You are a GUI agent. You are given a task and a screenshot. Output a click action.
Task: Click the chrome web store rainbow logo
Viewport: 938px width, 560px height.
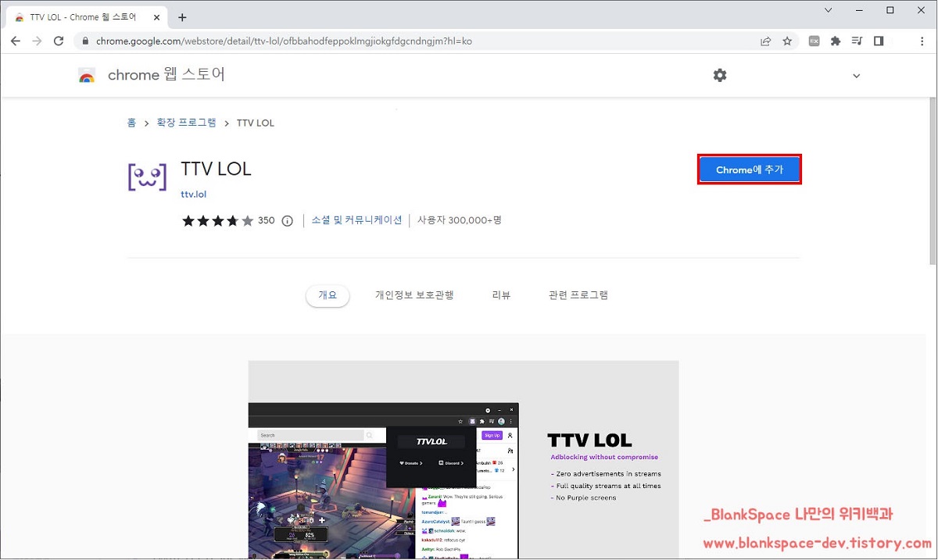tap(87, 75)
